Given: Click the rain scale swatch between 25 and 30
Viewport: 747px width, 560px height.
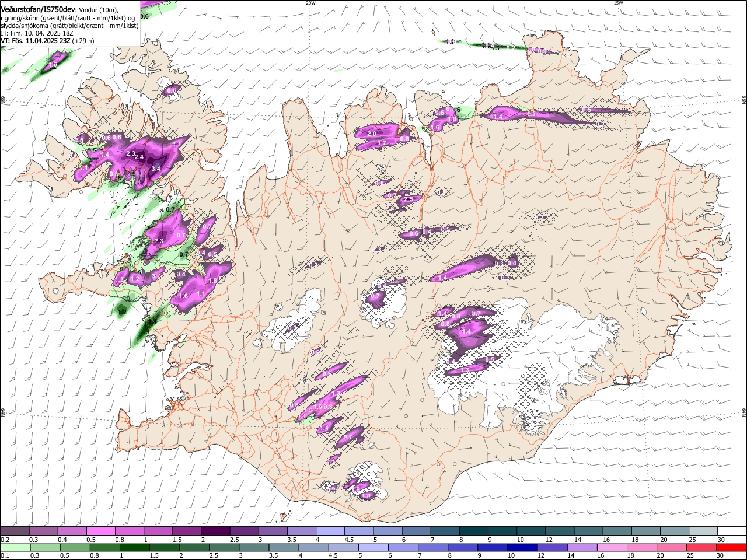Looking at the screenshot, I should pos(700,548).
